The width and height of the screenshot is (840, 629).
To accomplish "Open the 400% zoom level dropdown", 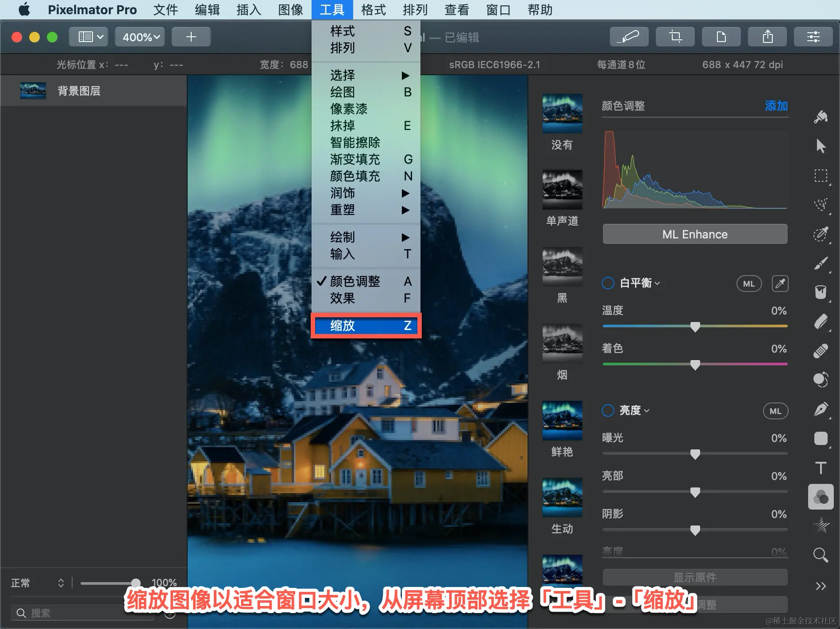I will click(x=140, y=37).
